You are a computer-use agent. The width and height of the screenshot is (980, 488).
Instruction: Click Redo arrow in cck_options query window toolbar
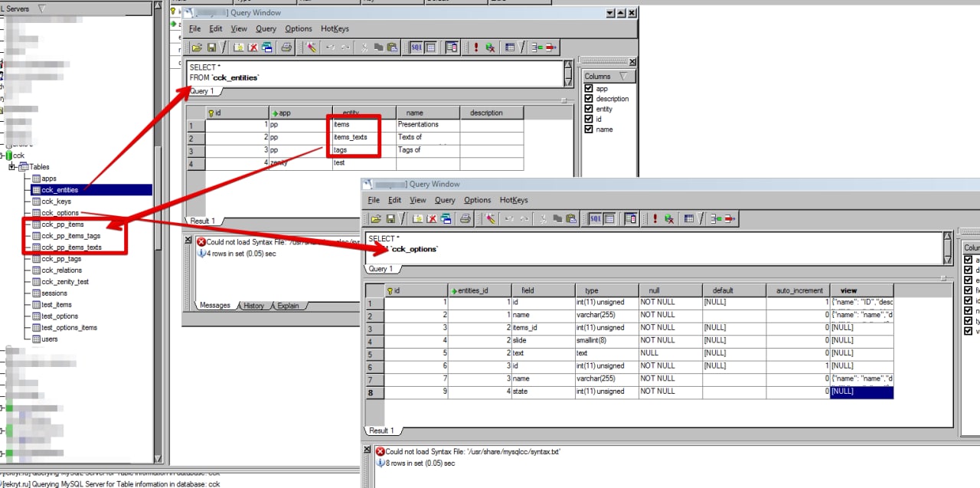pos(524,218)
